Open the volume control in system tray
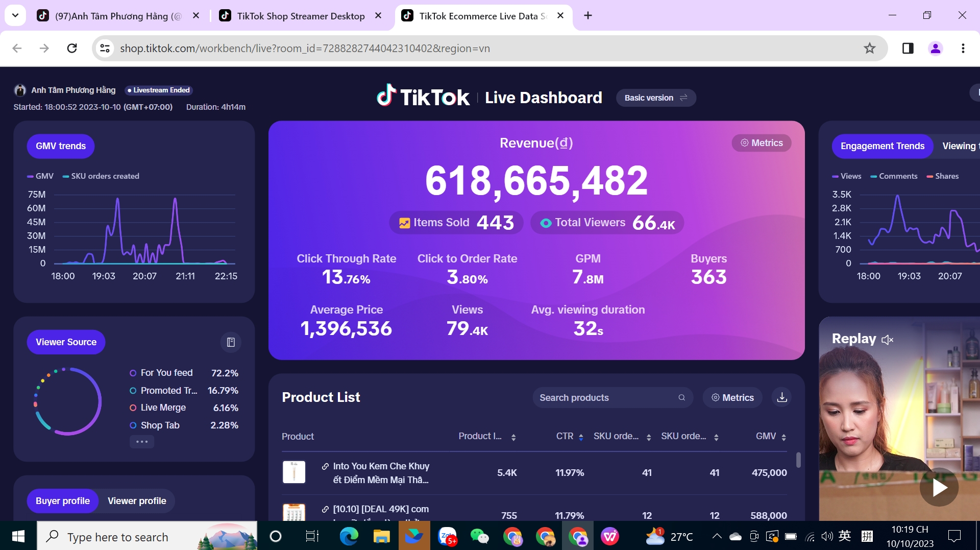The width and height of the screenshot is (980, 550). point(827,536)
